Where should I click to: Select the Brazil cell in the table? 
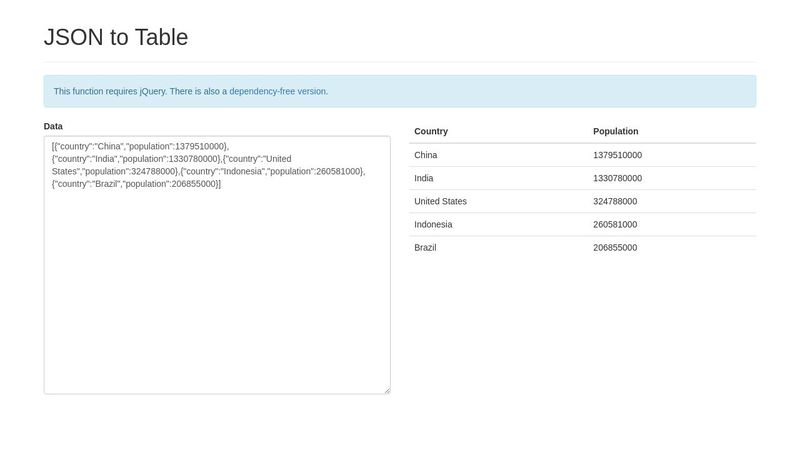[x=426, y=247]
